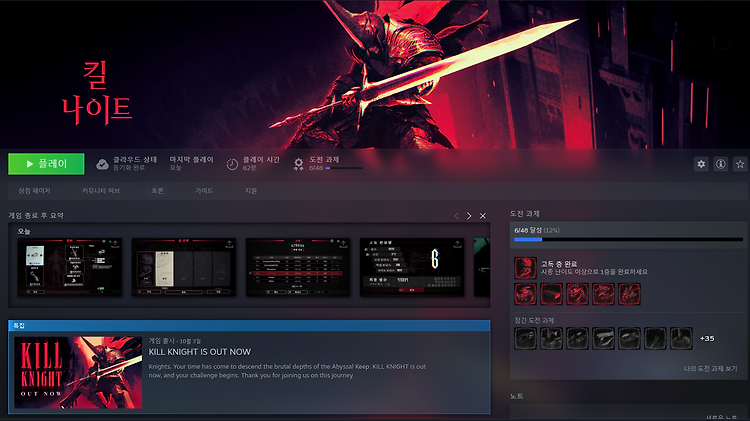Show the +35 more locked achievements
This screenshot has height=421, width=750.
click(x=707, y=338)
